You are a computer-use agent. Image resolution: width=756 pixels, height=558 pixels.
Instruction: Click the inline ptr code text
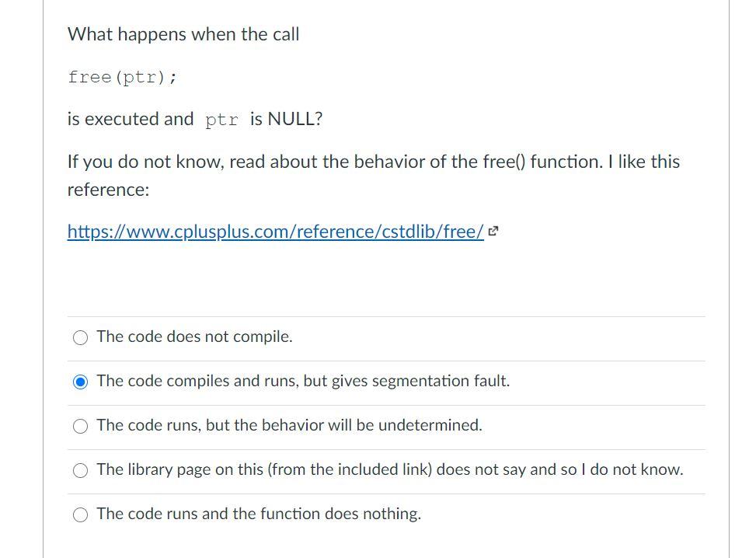point(220,119)
